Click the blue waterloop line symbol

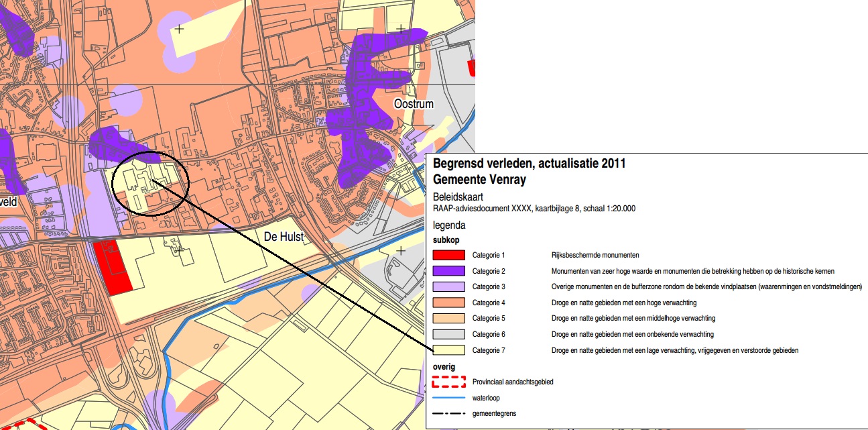(x=449, y=398)
